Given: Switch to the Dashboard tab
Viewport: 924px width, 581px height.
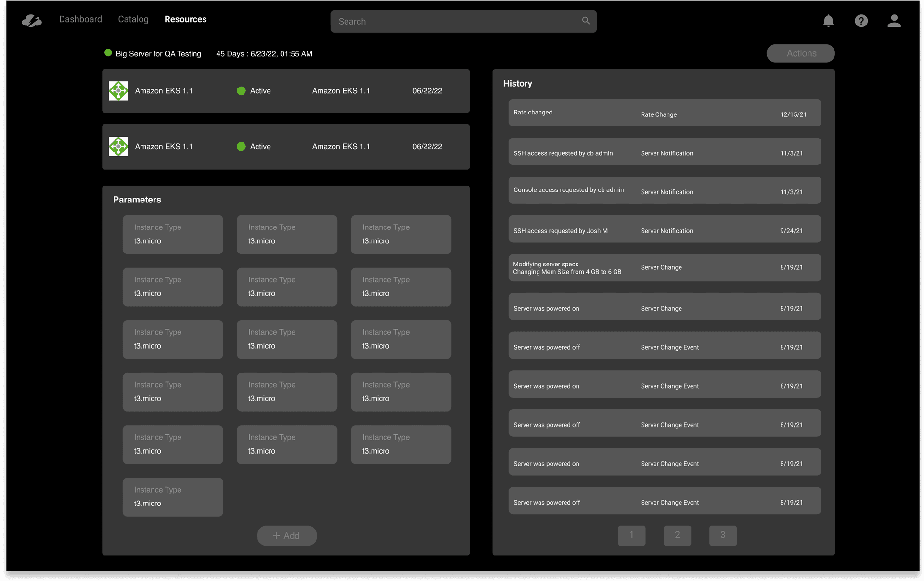Looking at the screenshot, I should coord(80,19).
